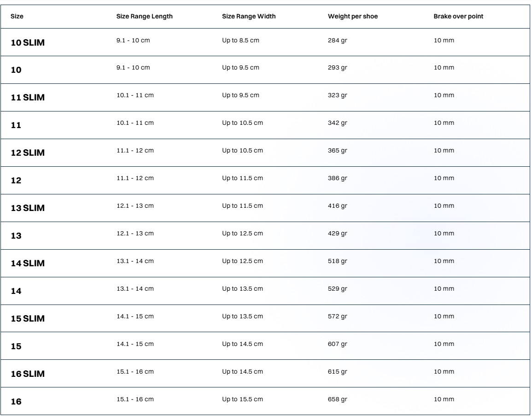
Task: Select the '13 SLIM' size label
Action: [x=28, y=208]
